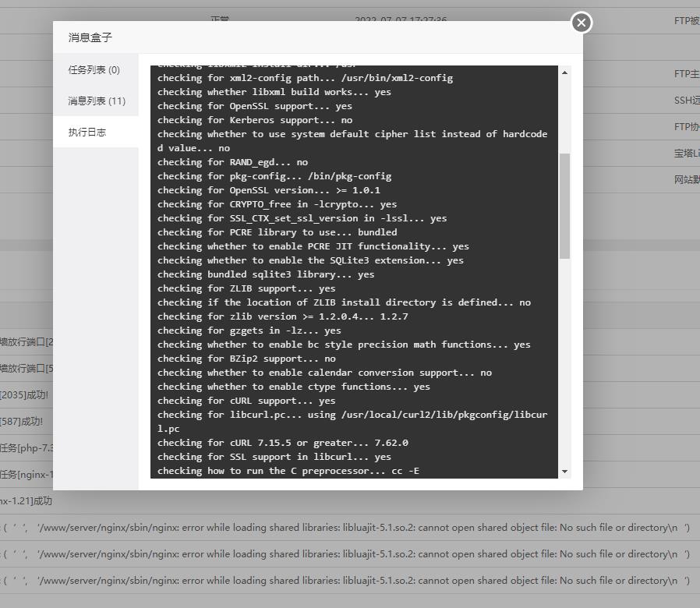The width and height of the screenshot is (700, 608).
Task: Click log line about bc style precision math
Action: pos(344,345)
